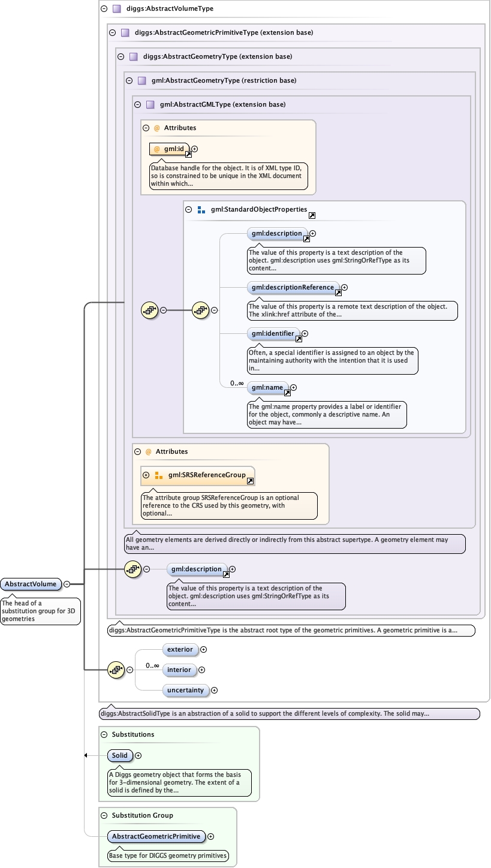
Task: Collapse the Substitution Group panel
Action: 104,815
